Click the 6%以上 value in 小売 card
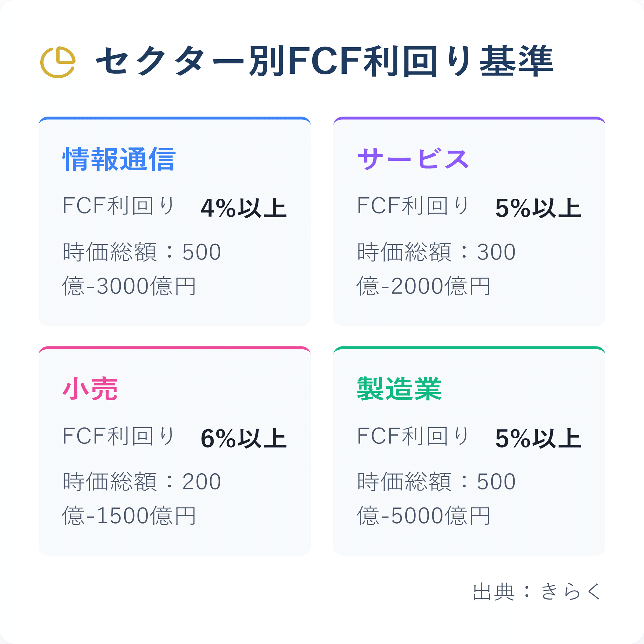Viewport: 644px width, 644px height. (243, 438)
